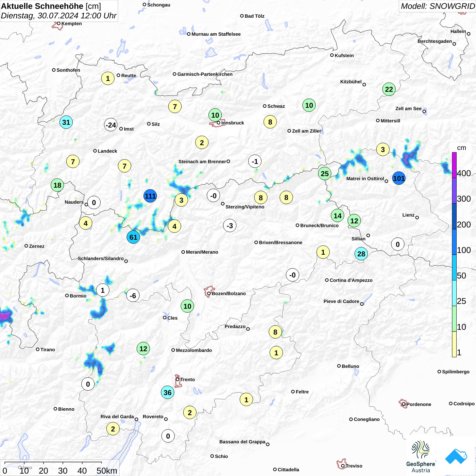Select the 10 cm marker at Innsbruck
This screenshot has width=476, height=476.
[x=215, y=115]
